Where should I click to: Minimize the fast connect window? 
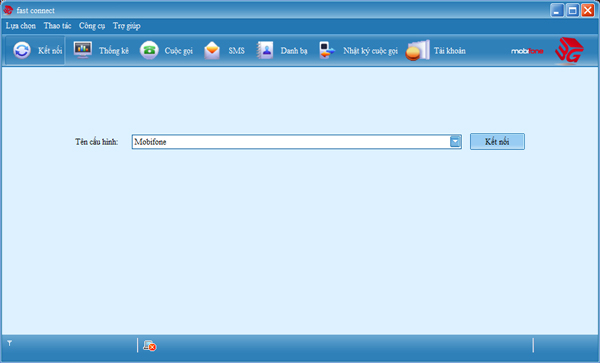557,10
